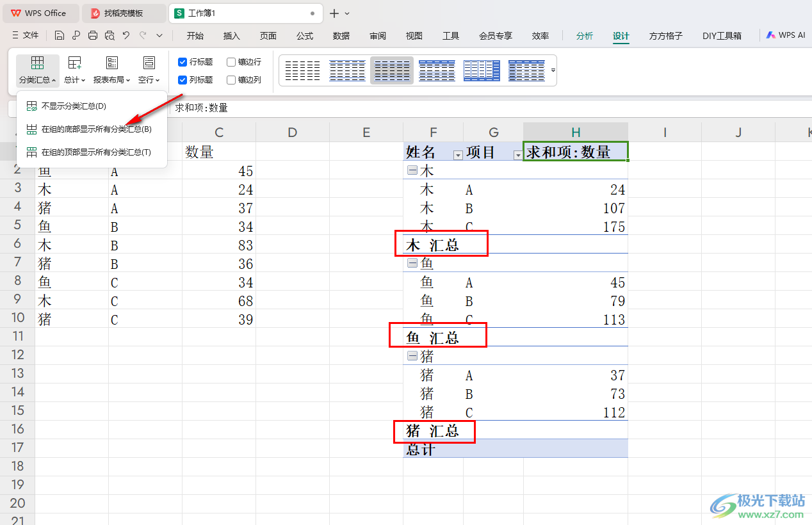Click the 数量 header cell in column C
812x525 pixels.
pos(219,152)
